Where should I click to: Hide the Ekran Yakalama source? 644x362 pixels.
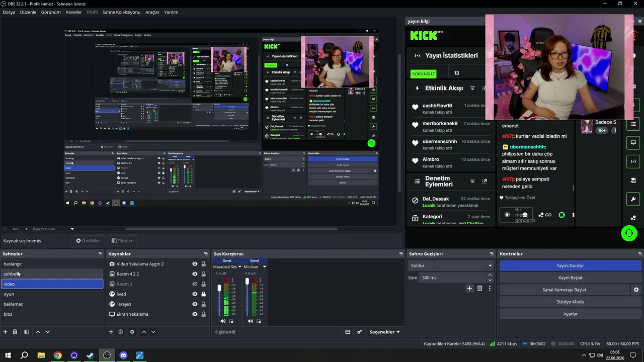pos(195,314)
